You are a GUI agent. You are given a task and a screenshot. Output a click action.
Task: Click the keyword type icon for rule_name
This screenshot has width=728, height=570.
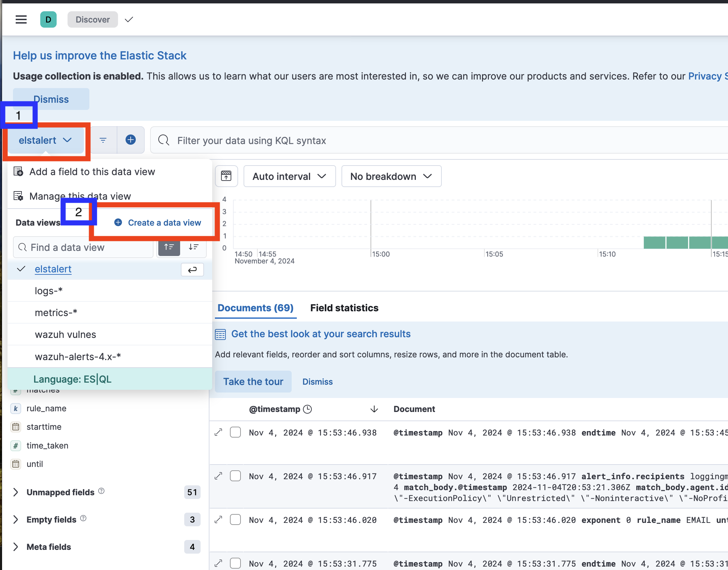click(16, 408)
